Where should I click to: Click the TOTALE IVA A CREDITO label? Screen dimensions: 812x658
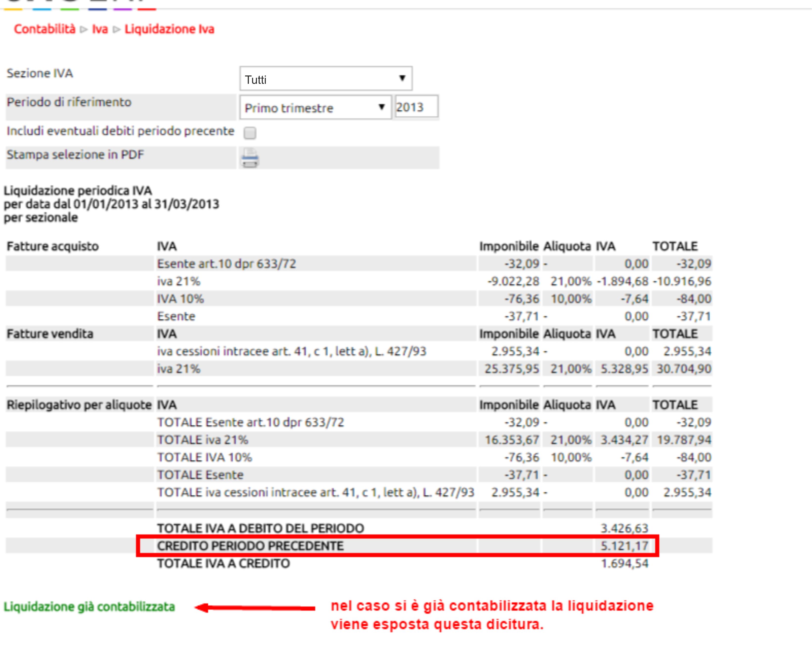click(x=224, y=564)
